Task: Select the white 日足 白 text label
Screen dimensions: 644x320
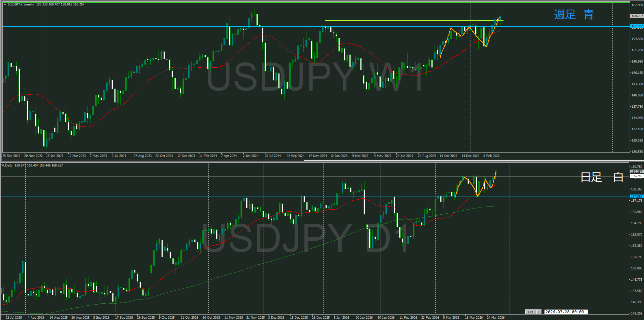Action: [601, 177]
